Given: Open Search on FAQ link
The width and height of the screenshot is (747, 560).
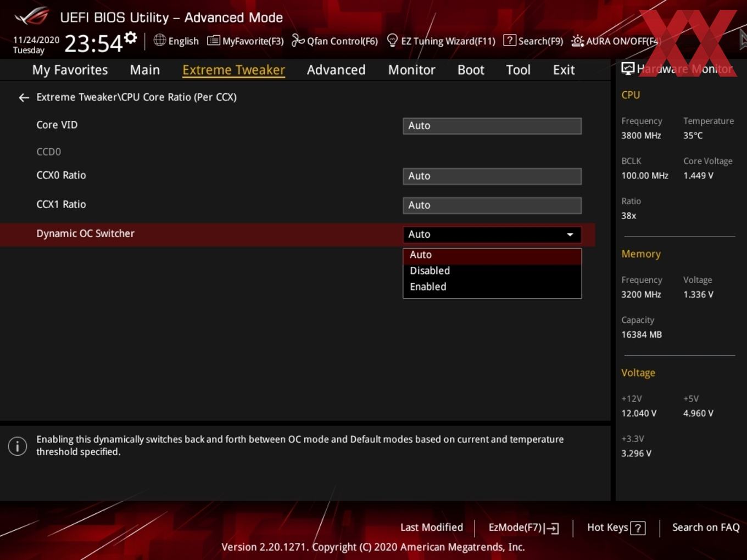Looking at the screenshot, I should [x=706, y=527].
